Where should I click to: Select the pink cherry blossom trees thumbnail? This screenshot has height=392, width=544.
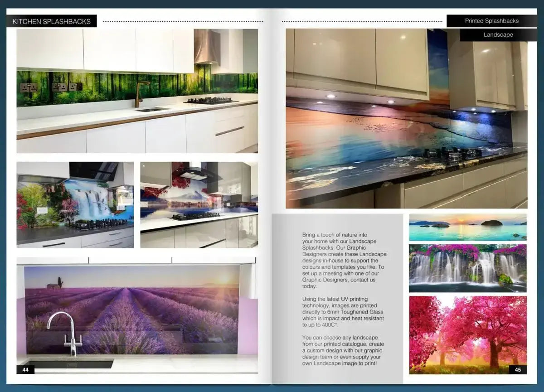click(467, 334)
